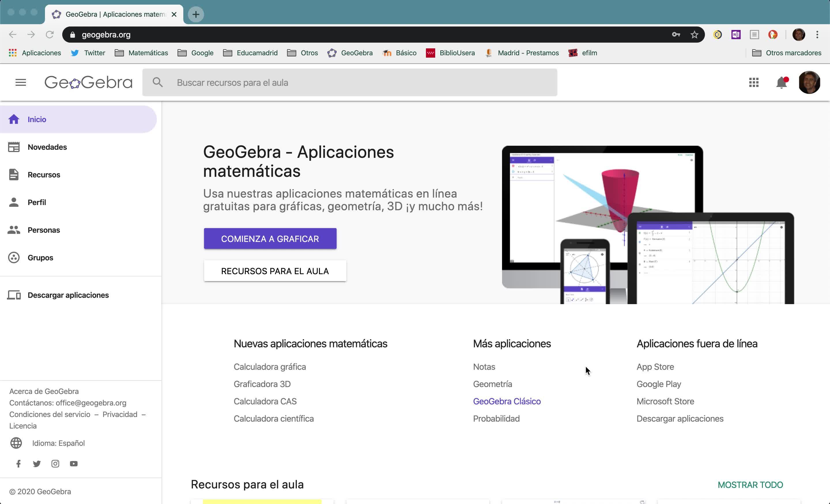Open Chrome three-dot menu
Screen dimensions: 830x504
pyautogui.click(x=817, y=35)
